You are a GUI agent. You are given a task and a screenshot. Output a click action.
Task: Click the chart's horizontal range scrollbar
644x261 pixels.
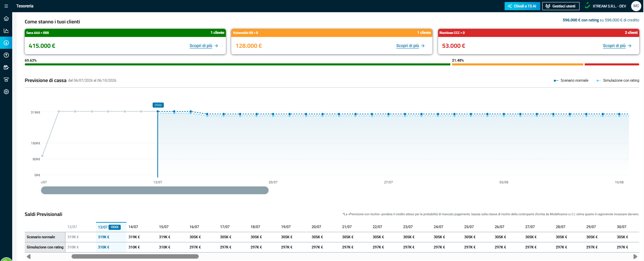point(155,190)
